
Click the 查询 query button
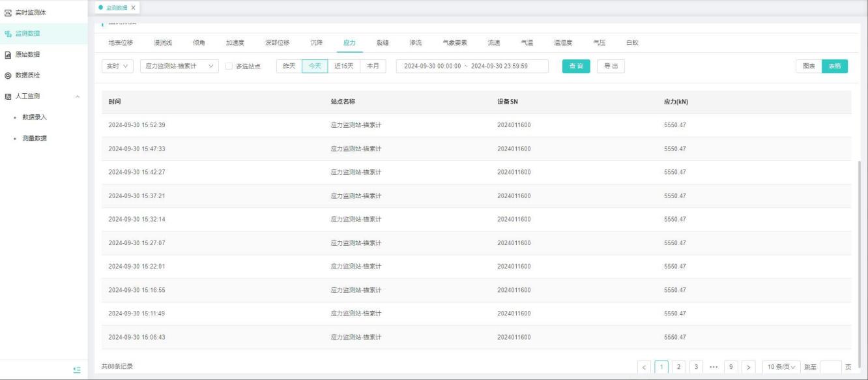(x=576, y=66)
